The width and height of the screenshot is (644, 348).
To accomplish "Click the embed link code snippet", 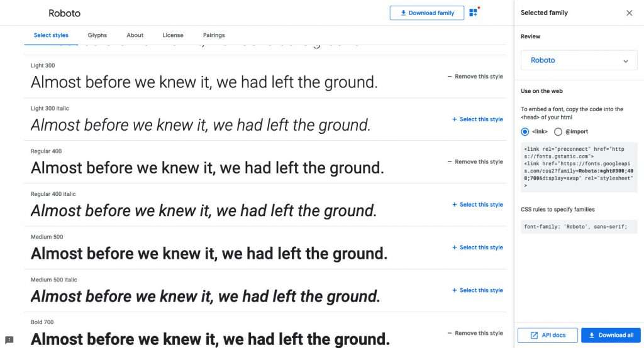I will pos(579,167).
